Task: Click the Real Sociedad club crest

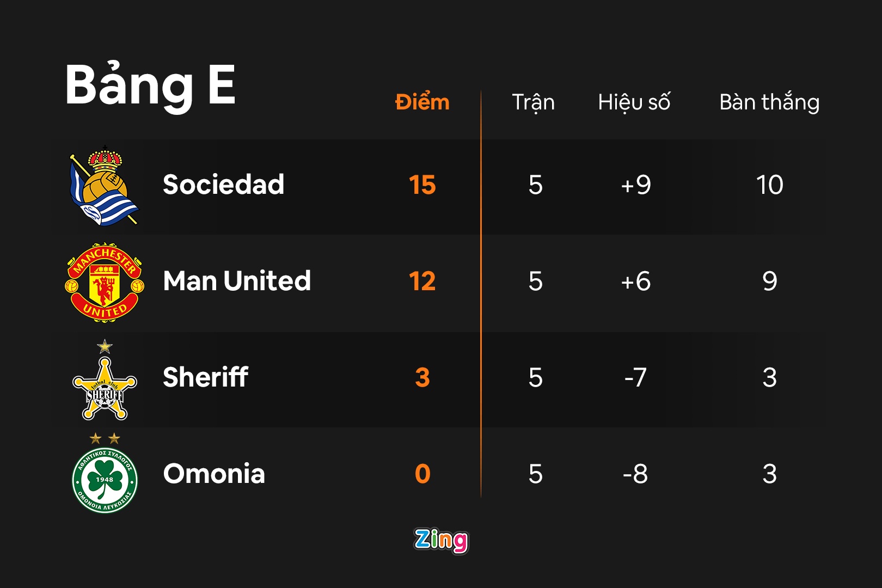Action: pyautogui.click(x=104, y=188)
